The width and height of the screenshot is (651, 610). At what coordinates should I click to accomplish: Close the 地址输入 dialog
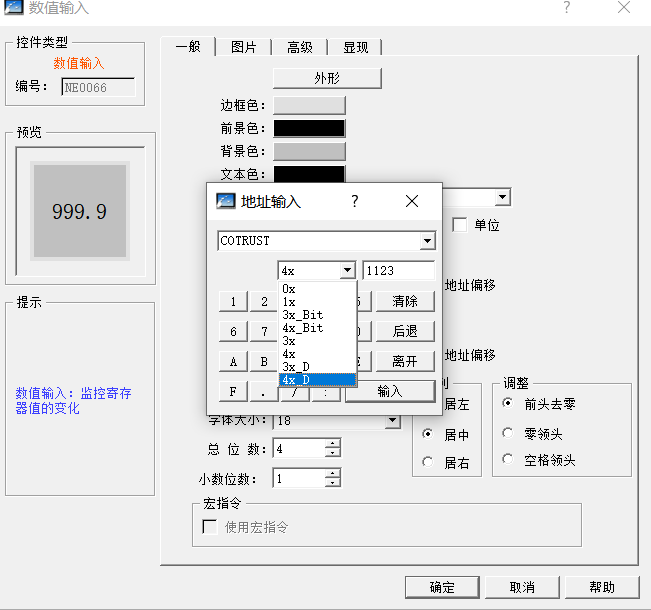click(412, 201)
